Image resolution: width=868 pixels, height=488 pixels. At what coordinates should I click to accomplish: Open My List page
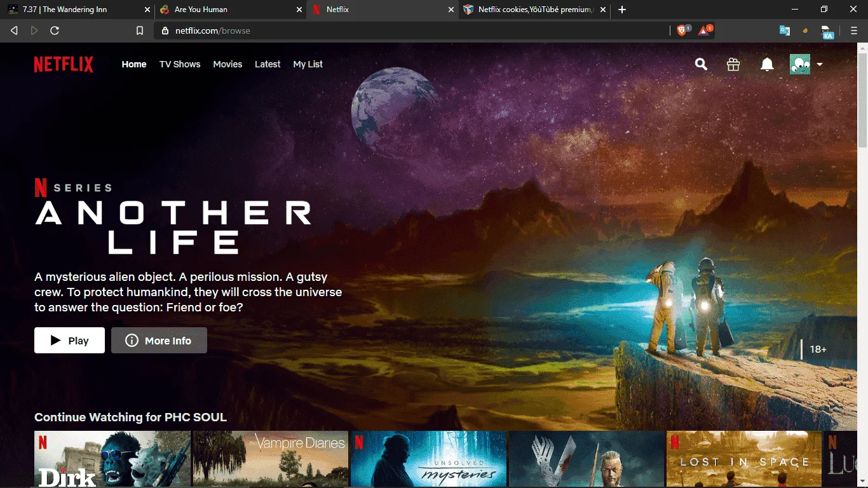click(308, 64)
